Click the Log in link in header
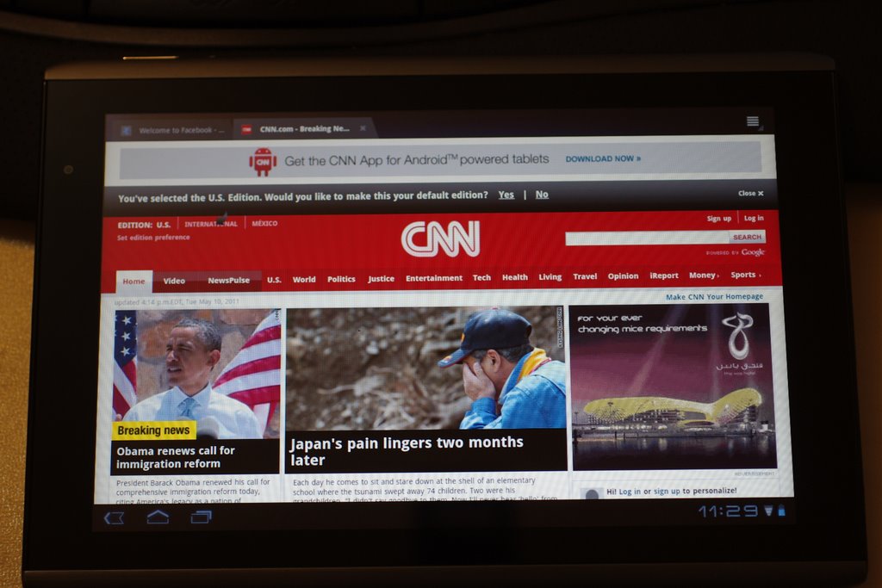This screenshot has height=588, width=882. (754, 218)
